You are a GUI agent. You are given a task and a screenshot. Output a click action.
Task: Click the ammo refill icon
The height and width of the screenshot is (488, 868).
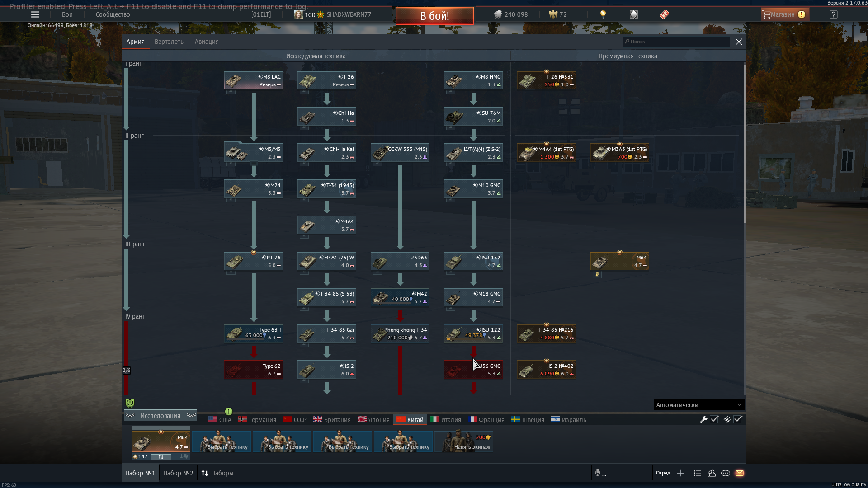pyautogui.click(x=727, y=419)
